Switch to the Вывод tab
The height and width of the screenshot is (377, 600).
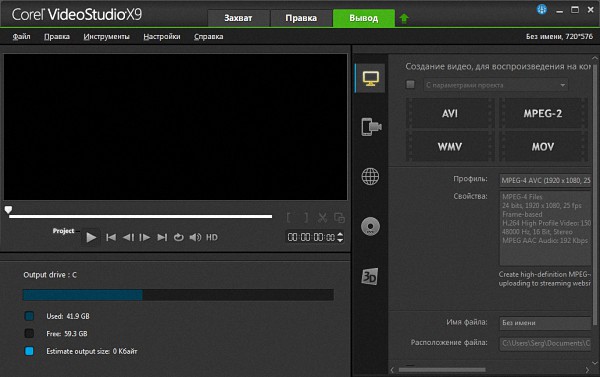pos(364,18)
